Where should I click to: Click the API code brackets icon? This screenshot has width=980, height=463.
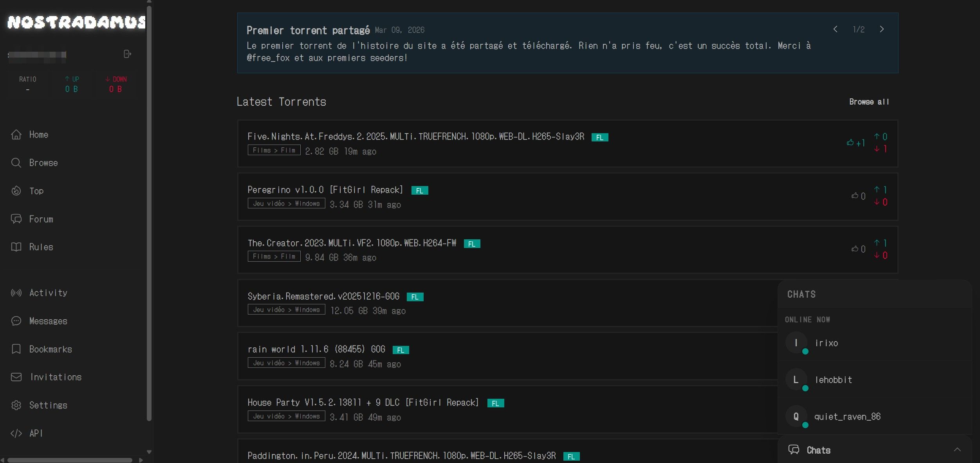tap(16, 433)
